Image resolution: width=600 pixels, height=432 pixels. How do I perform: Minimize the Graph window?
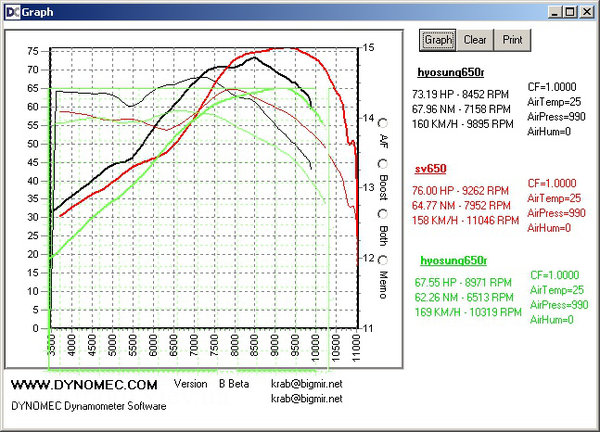[554, 12]
